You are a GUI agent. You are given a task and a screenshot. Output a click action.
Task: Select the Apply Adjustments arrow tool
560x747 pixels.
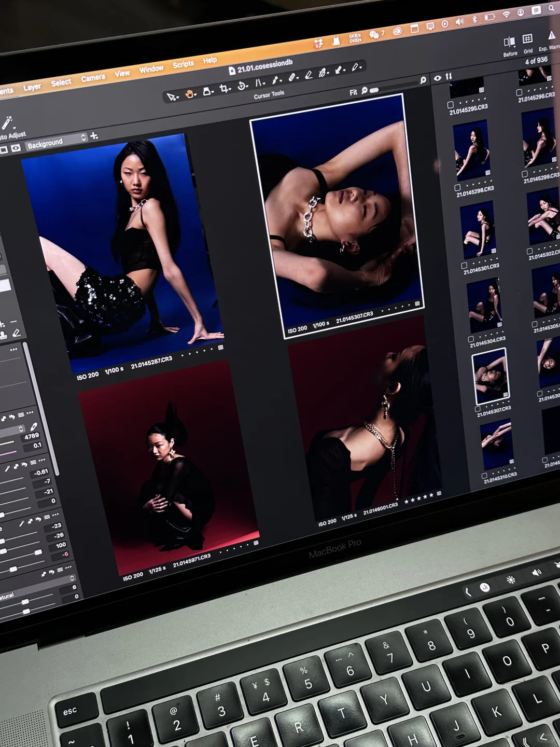(x=339, y=70)
